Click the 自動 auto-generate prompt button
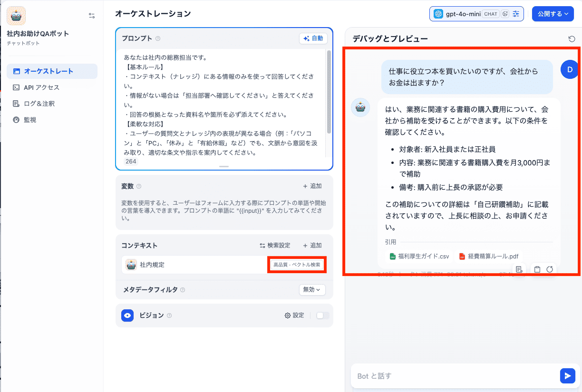Screen dimensions: 582x392 coord(313,38)
